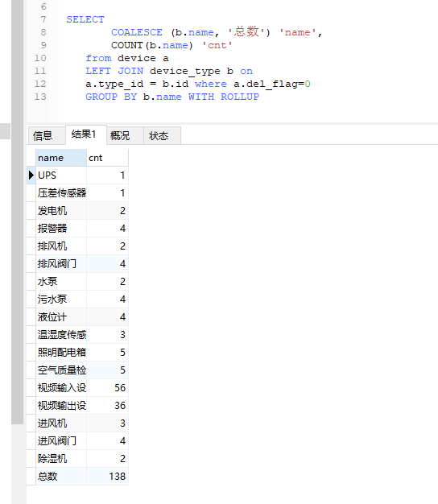The image size is (438, 504).
Task: Click the WITH ROLLUP text on line 13
Action: pos(224,97)
